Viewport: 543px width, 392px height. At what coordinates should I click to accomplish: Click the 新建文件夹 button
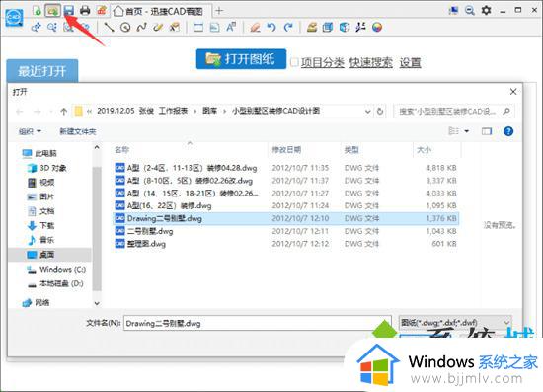click(x=78, y=131)
